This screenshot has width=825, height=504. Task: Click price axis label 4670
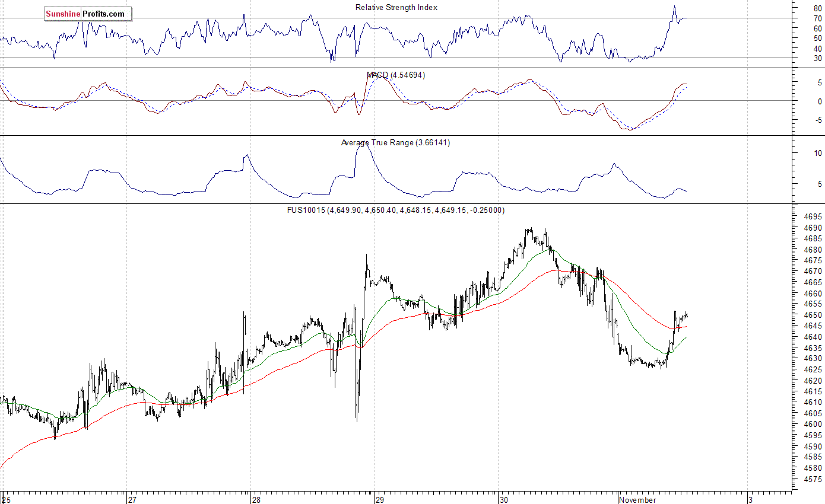(813, 272)
